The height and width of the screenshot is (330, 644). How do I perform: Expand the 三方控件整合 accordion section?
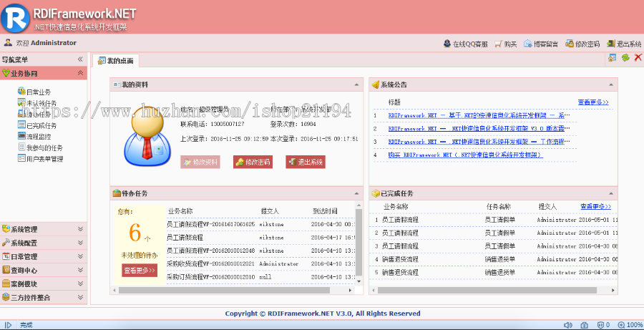pyautogui.click(x=80, y=297)
